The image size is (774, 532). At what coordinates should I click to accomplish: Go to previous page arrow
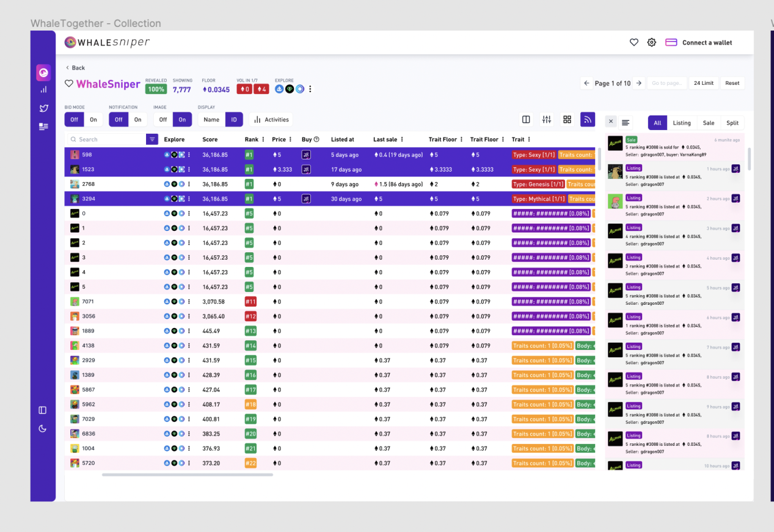pos(587,83)
